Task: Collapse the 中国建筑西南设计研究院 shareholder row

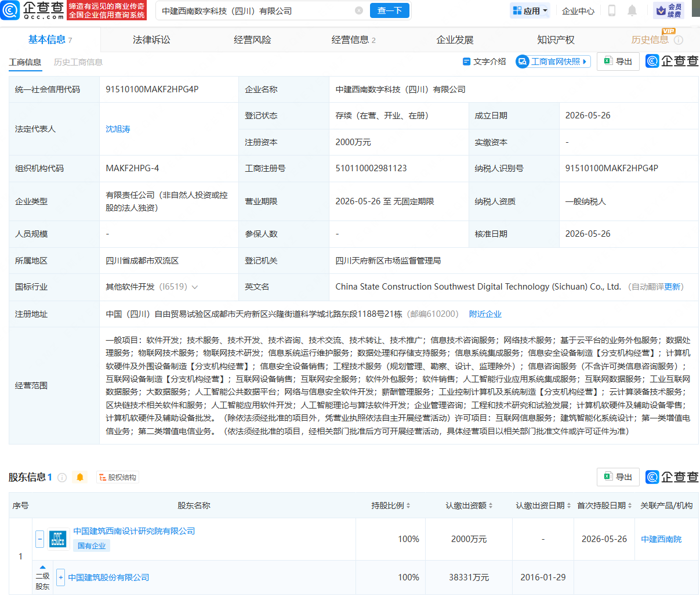Action: [x=39, y=539]
